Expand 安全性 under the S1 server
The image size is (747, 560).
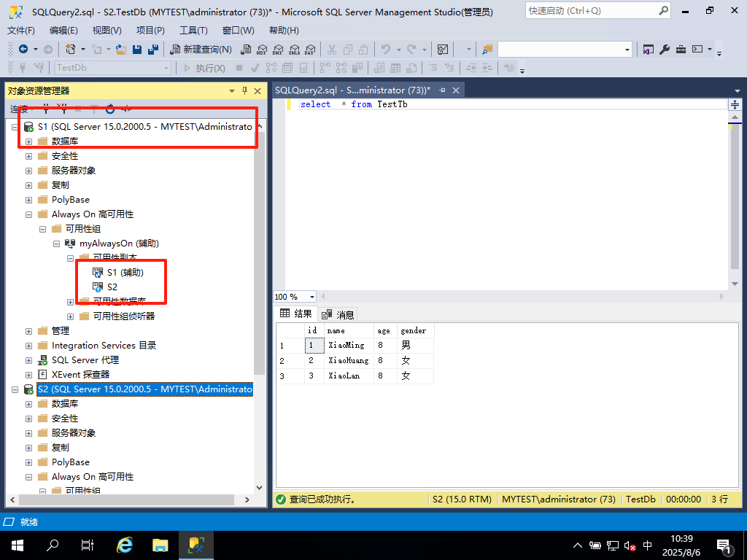click(28, 156)
